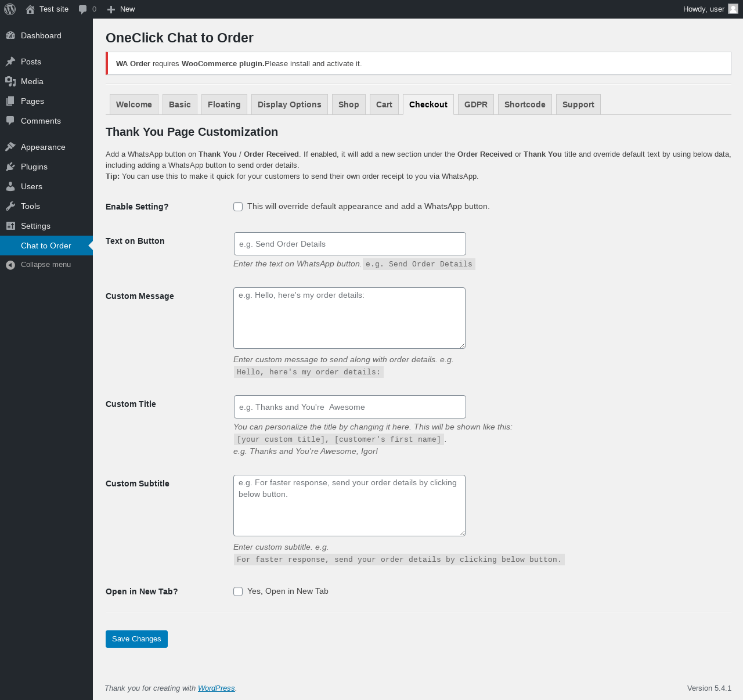The image size is (743, 700).
Task: Open the New content menu label
Action: (127, 9)
